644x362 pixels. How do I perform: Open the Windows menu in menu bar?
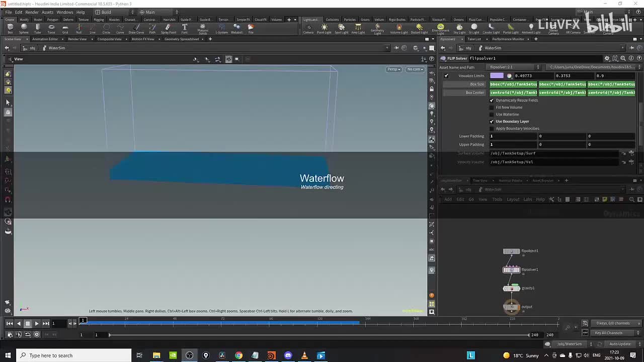click(x=64, y=12)
